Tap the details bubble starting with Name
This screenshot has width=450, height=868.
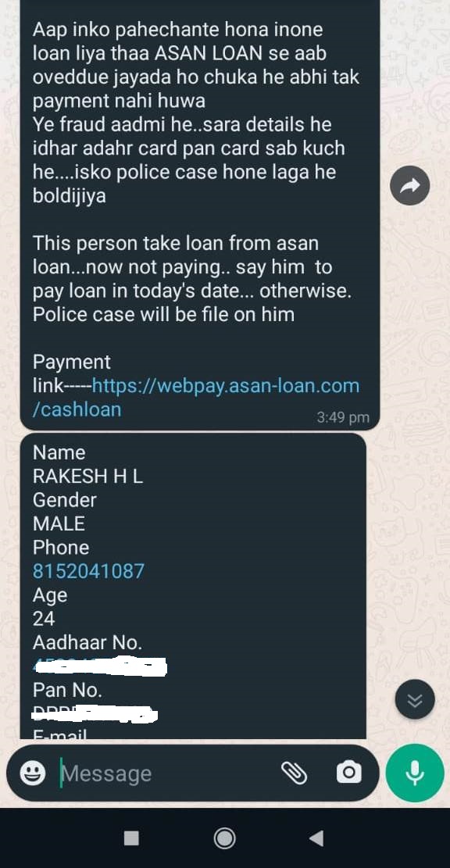coord(193,586)
